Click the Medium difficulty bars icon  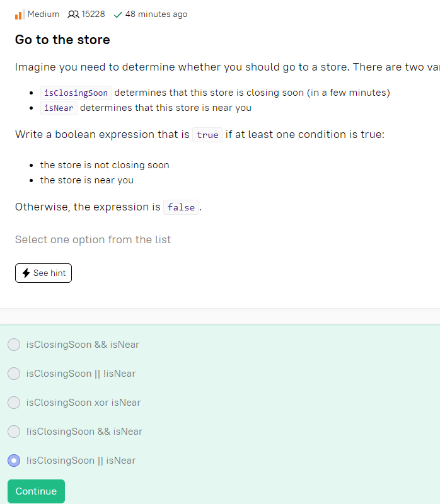(20, 14)
